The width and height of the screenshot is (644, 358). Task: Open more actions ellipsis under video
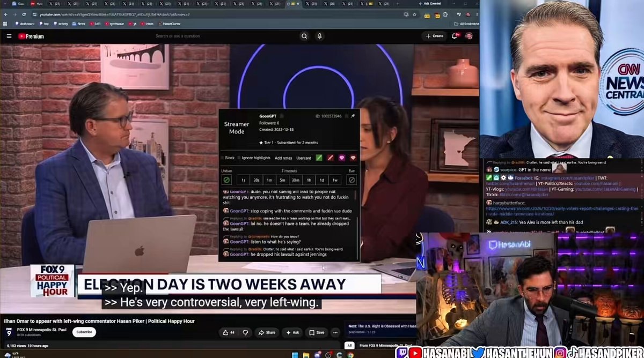(335, 332)
